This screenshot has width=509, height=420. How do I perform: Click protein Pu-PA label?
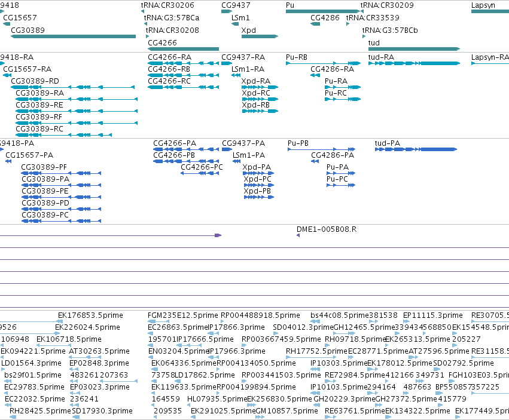(x=337, y=167)
